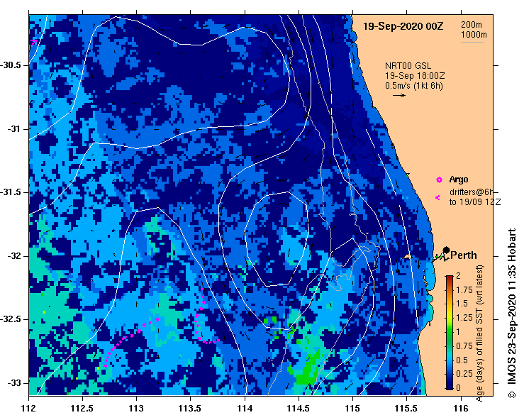
Task: Click the vertical IMOS copyright timestamp text
Action: (x=512, y=314)
